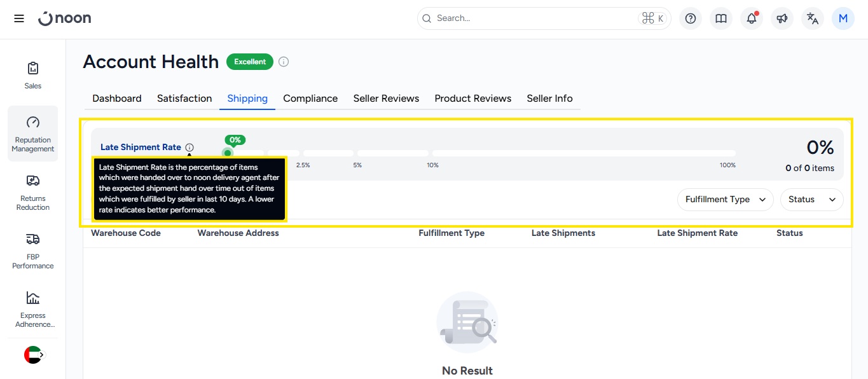
Task: Click the Search input field
Action: tap(534, 18)
